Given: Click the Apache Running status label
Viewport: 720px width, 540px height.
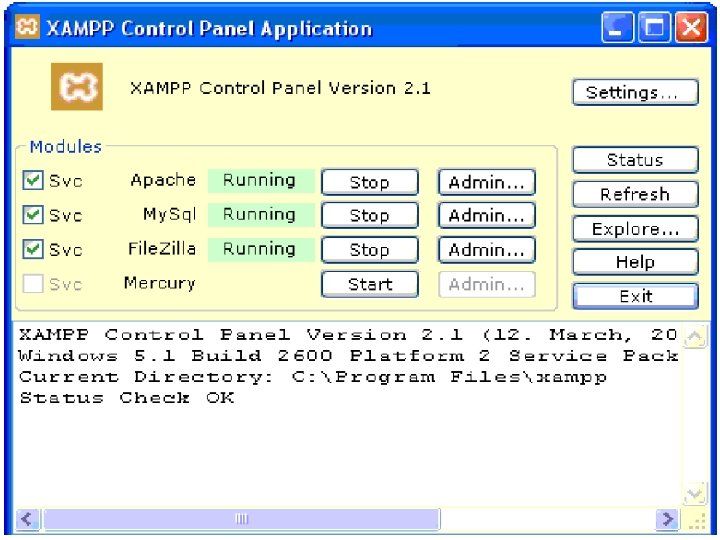Looking at the screenshot, I should click(259, 180).
